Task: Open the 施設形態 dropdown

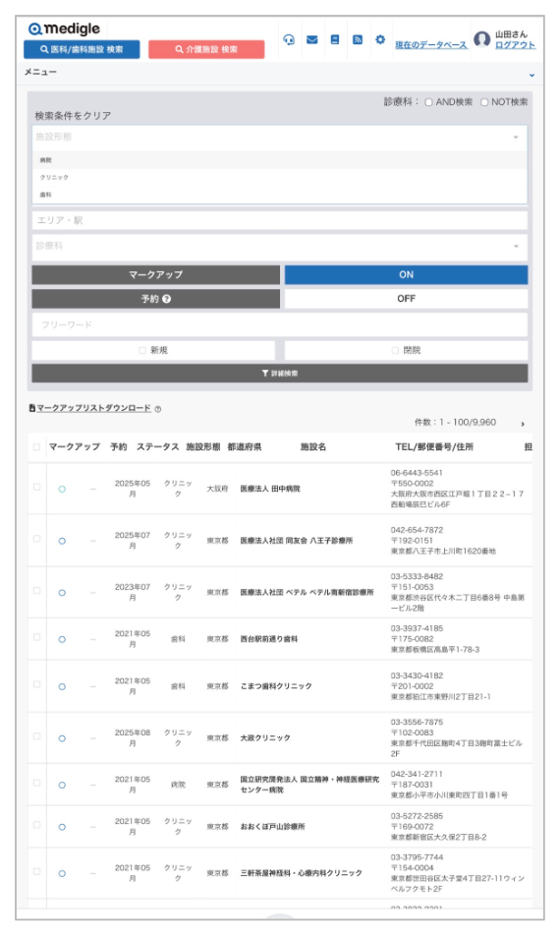Action: click(280, 137)
